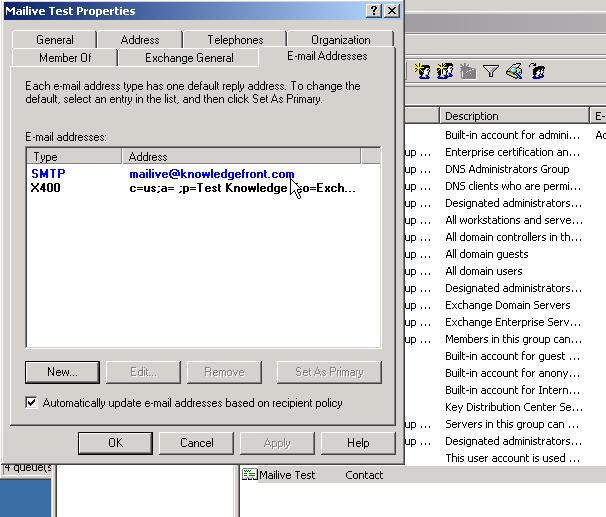Select 'DNS Administrators Group' row
The image size is (606, 517).
click(507, 169)
